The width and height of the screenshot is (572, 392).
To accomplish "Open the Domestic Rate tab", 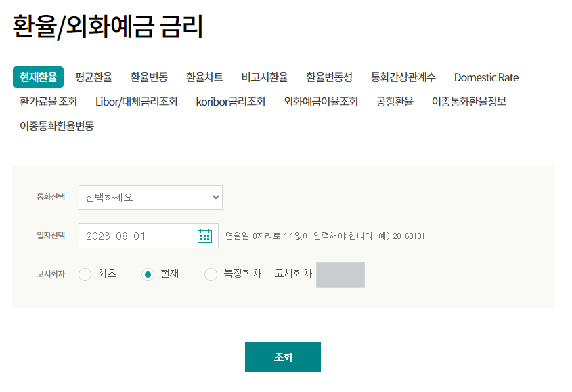I will coord(486,77).
